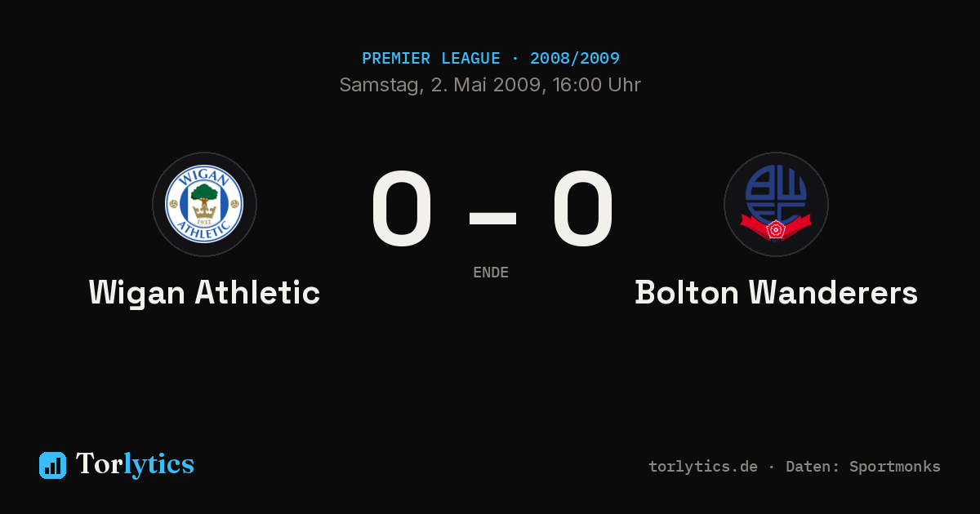Click Wigan's home score of 0
Image resolution: width=980 pixels, height=514 pixels.
401,210
